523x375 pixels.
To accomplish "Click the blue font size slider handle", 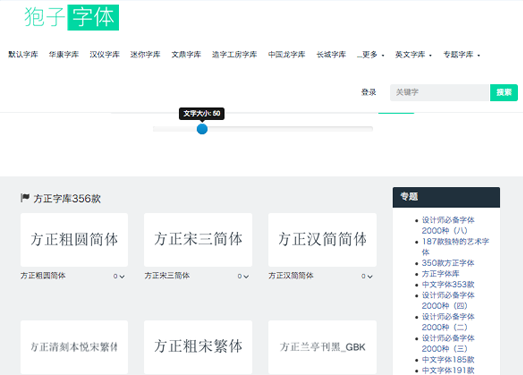I will coord(202,129).
